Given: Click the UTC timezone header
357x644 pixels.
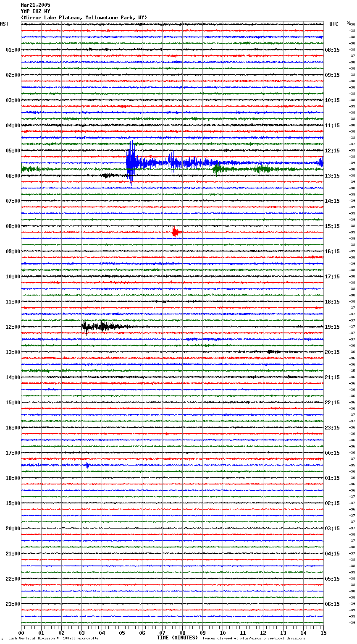Looking at the screenshot, I should 333,24.
